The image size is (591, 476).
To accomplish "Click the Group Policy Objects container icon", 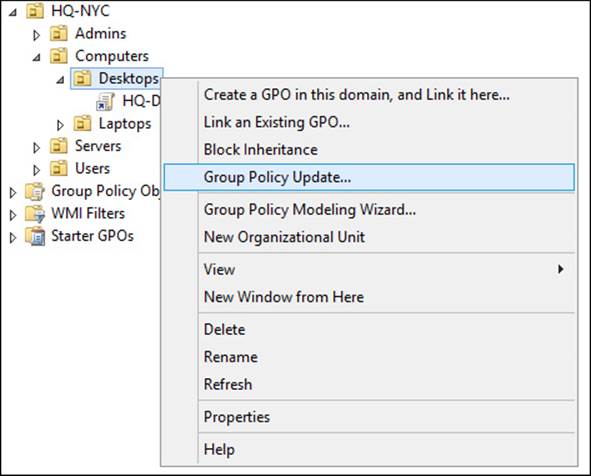I will tap(35, 191).
